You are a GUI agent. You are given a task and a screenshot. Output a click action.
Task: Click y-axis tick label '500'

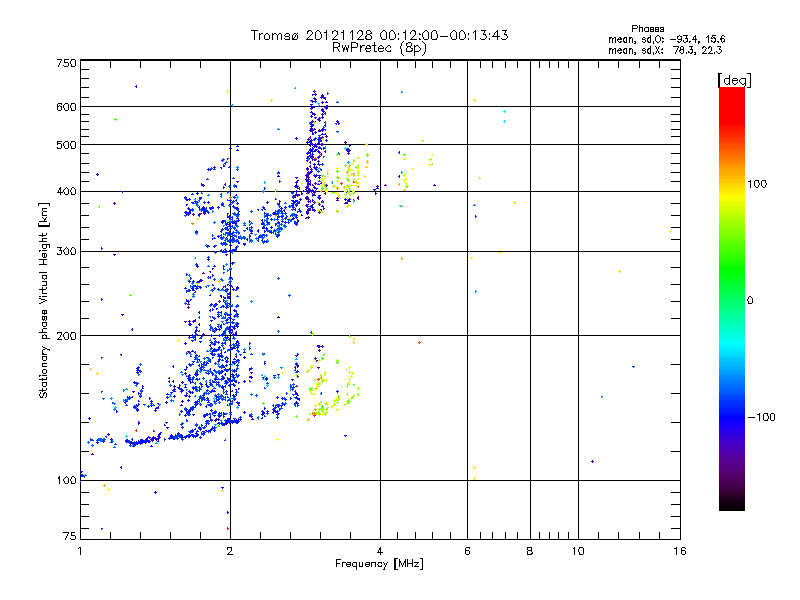pyautogui.click(x=67, y=145)
